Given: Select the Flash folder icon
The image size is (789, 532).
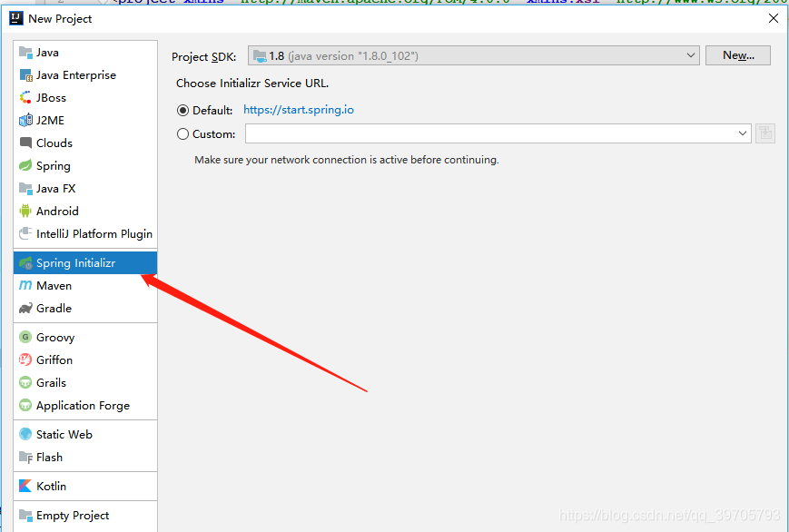Looking at the screenshot, I should (25, 457).
